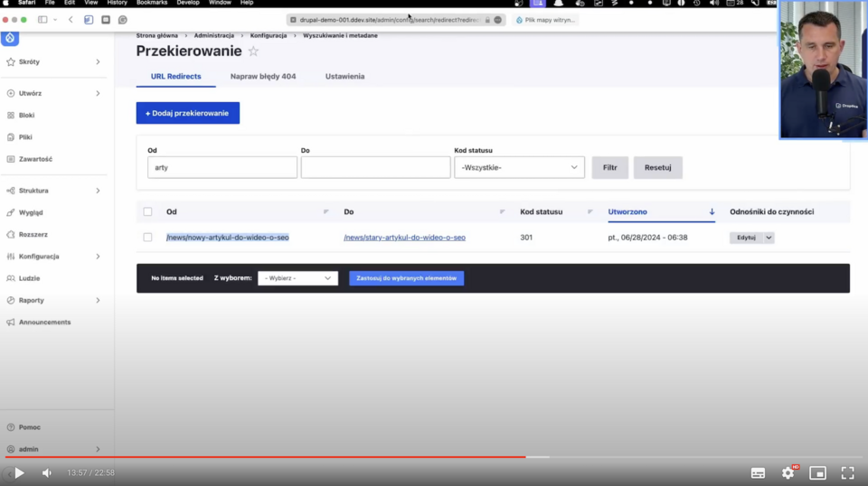This screenshot has width=868, height=486.
Task: Click the Pliki file icon
Action: [x=11, y=137]
